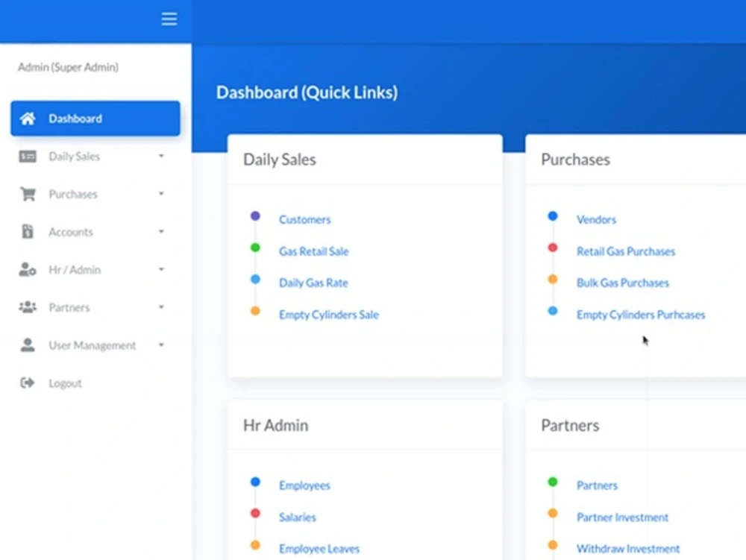Viewport: 746px width, 560px height.
Task: Open the Daily Sales sidebar menu
Action: click(95, 157)
